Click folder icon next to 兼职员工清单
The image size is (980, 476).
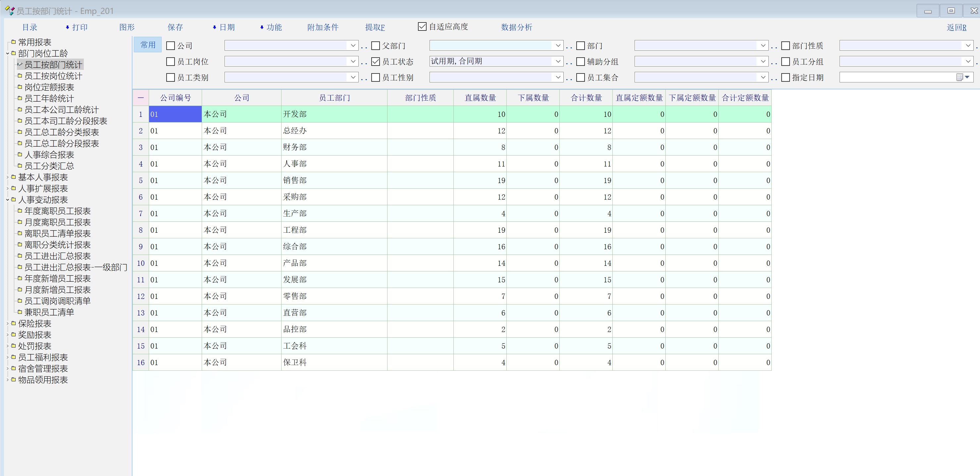coord(20,312)
